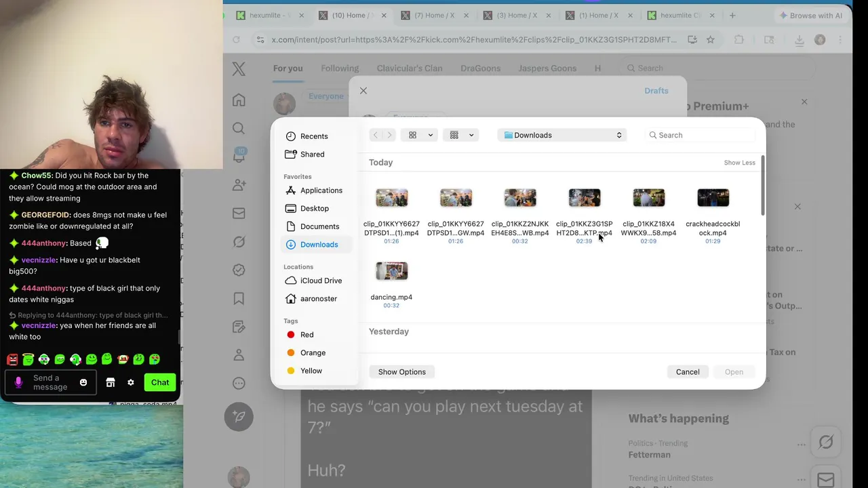Image resolution: width=868 pixels, height=488 pixels.
Task: Open X Notifications bell icon
Action: [x=239, y=157]
